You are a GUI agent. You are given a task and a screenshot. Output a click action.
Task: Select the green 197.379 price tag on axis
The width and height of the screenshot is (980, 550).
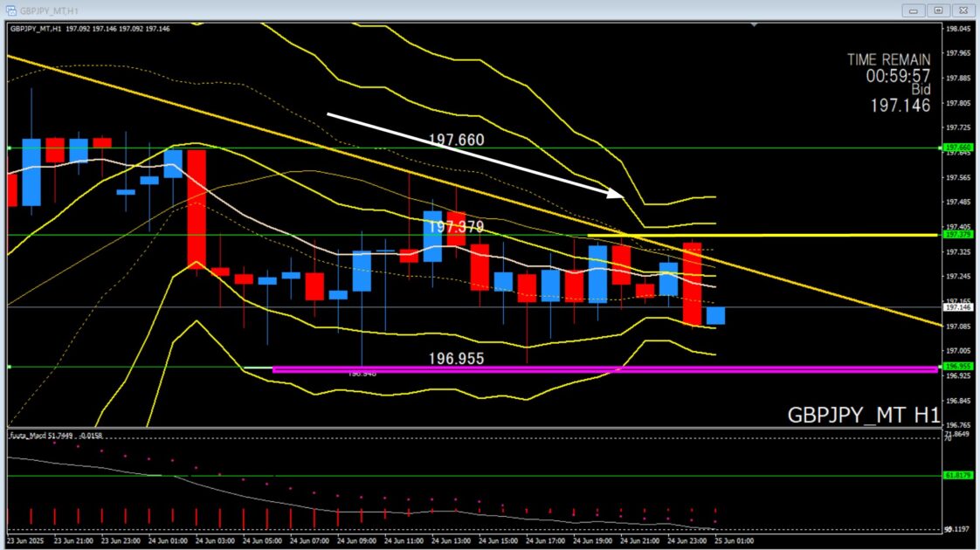pyautogui.click(x=958, y=235)
